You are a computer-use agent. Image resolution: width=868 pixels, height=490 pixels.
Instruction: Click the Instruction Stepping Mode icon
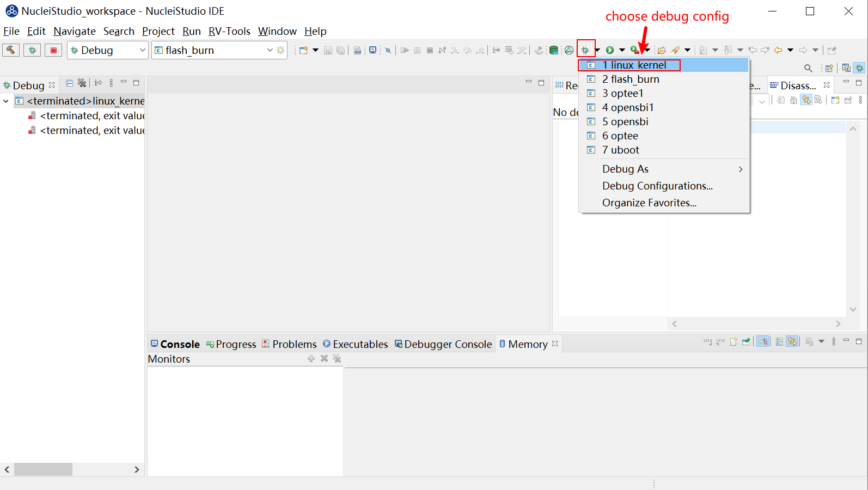(496, 50)
